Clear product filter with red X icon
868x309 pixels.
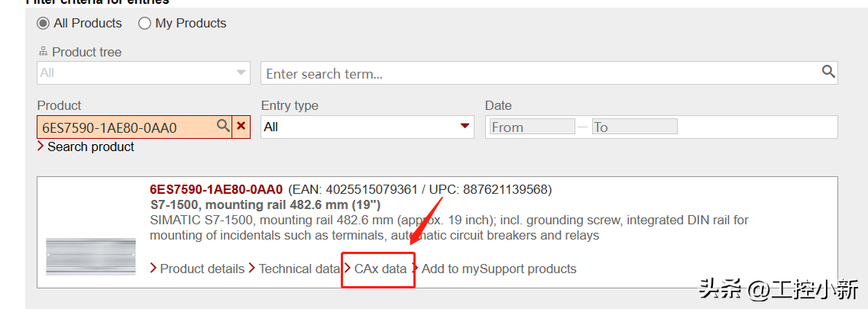pyautogui.click(x=241, y=126)
